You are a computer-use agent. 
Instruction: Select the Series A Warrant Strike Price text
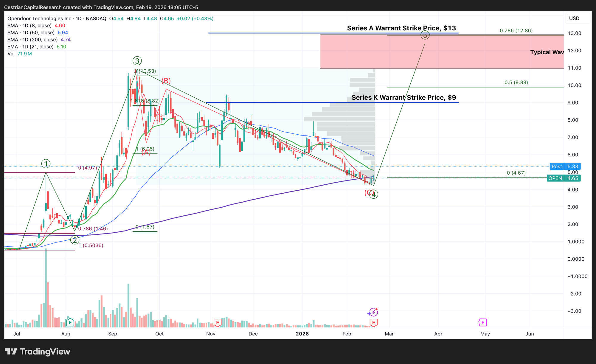click(x=401, y=28)
